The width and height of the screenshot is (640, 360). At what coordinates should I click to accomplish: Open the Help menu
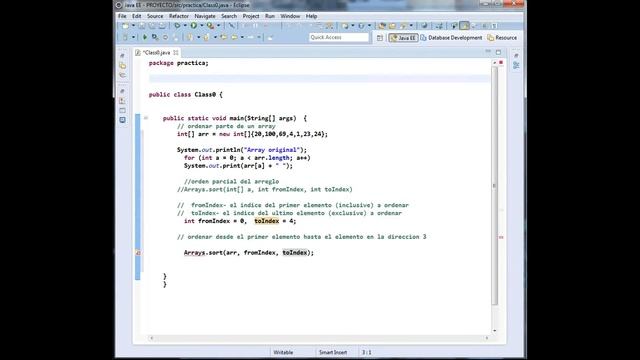click(x=311, y=16)
